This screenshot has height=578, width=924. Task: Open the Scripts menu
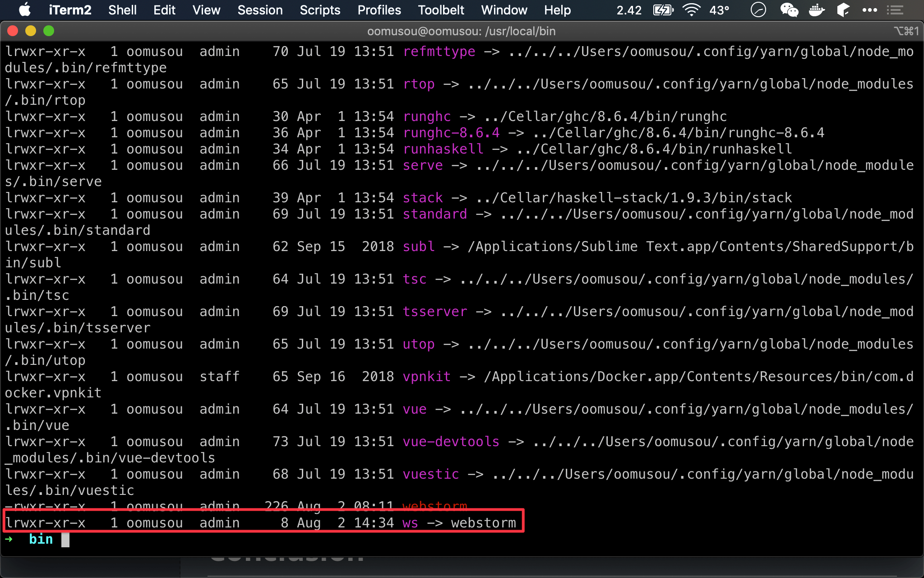point(320,10)
